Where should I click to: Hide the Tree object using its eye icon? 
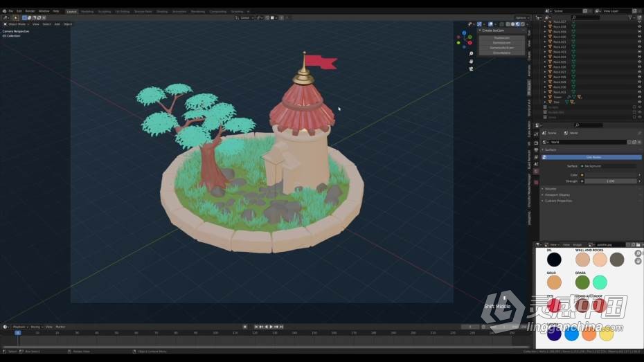(639, 102)
